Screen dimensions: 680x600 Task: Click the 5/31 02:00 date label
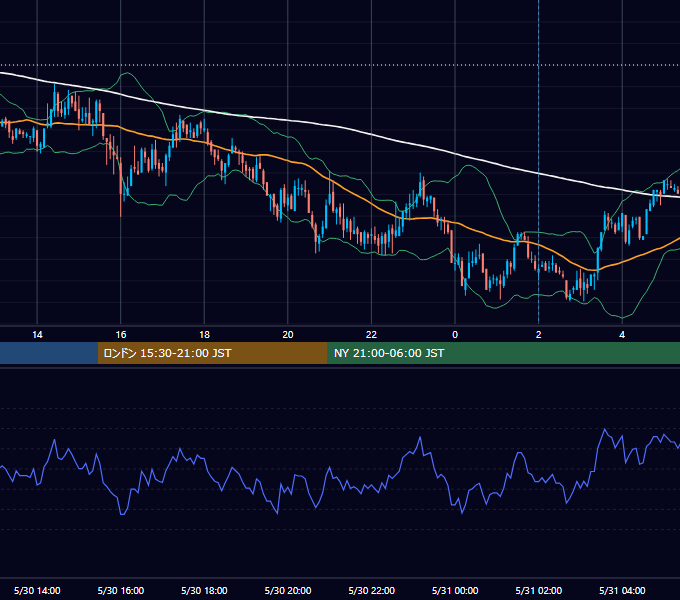[x=539, y=590]
